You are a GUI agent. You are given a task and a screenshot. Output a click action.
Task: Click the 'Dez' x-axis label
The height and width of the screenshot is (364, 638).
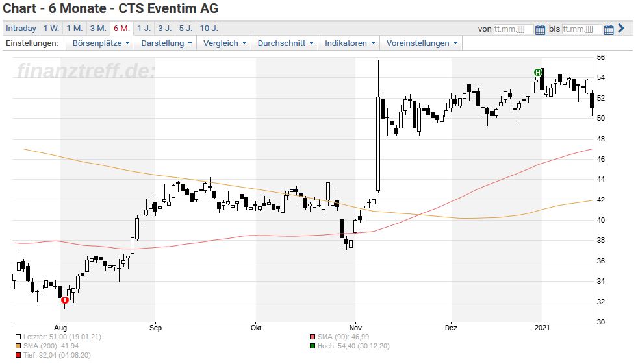451,328
